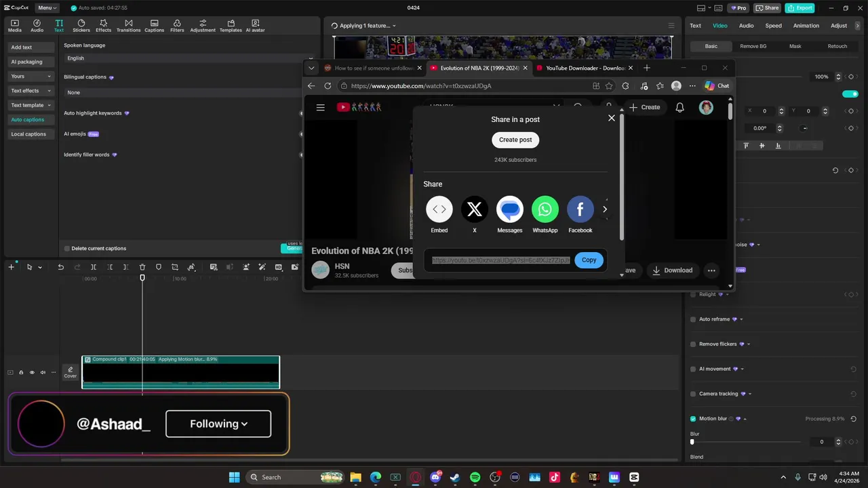Image resolution: width=868 pixels, height=488 pixels.
Task: Click the timeline playhead marker
Action: tap(142, 278)
